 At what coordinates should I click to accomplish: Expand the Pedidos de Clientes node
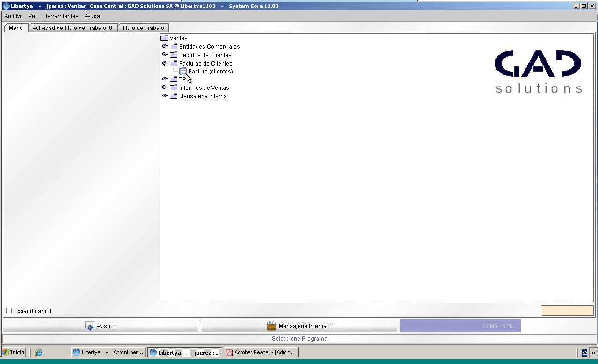click(165, 54)
